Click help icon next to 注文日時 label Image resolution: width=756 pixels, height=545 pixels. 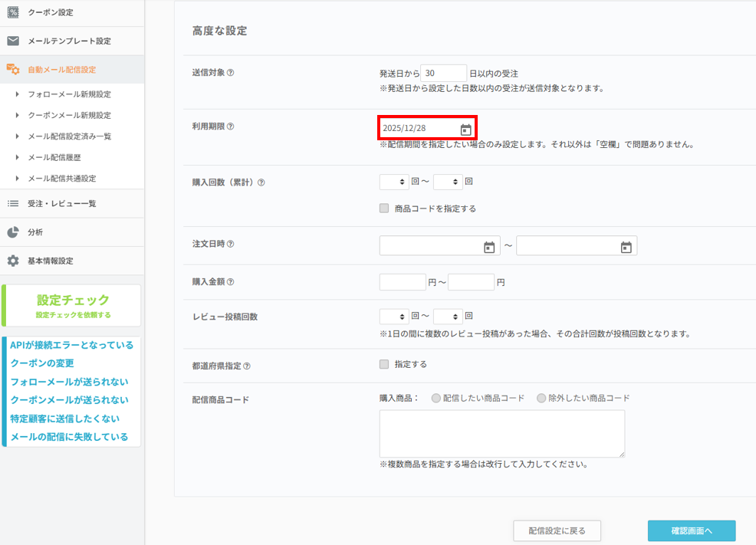coord(231,245)
